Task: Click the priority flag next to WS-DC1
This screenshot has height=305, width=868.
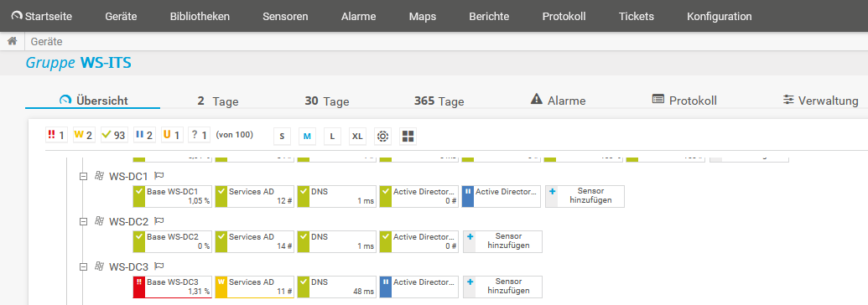Action: [159, 176]
